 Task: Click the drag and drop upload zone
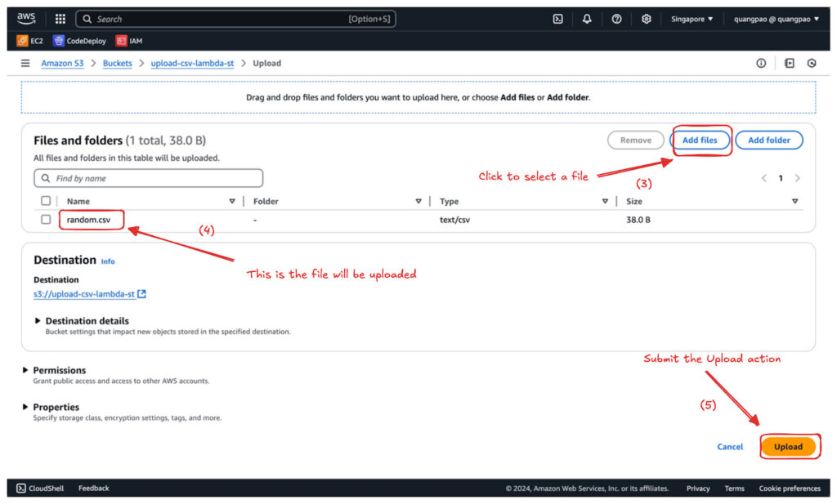coord(418,97)
